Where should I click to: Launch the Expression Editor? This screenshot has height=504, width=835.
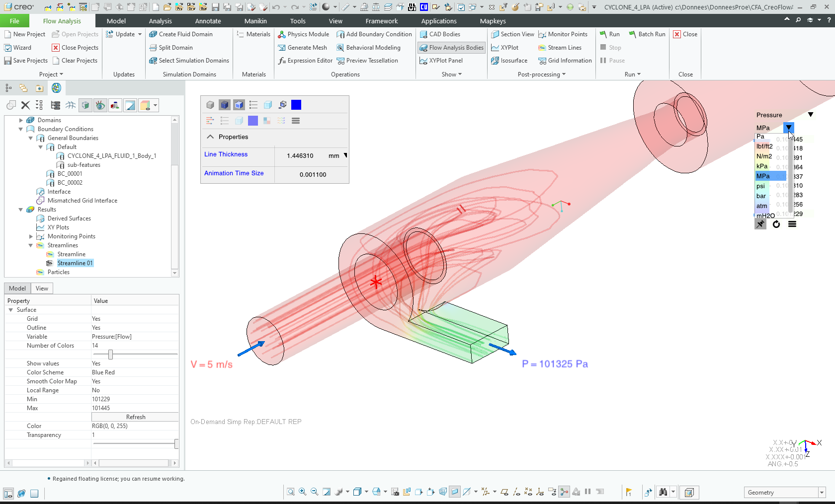305,61
